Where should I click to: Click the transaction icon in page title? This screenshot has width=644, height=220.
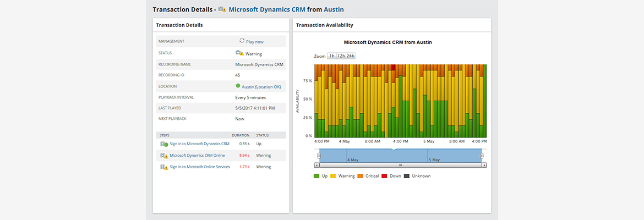[222, 9]
